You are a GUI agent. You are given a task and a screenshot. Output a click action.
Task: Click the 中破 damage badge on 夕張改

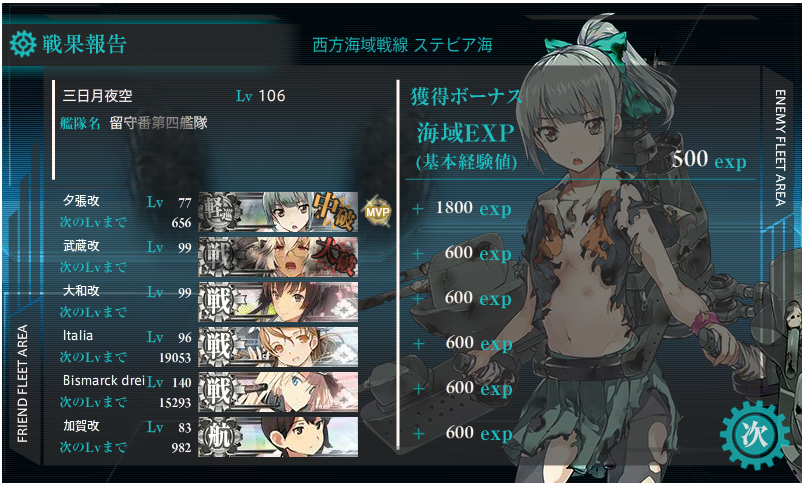point(332,210)
